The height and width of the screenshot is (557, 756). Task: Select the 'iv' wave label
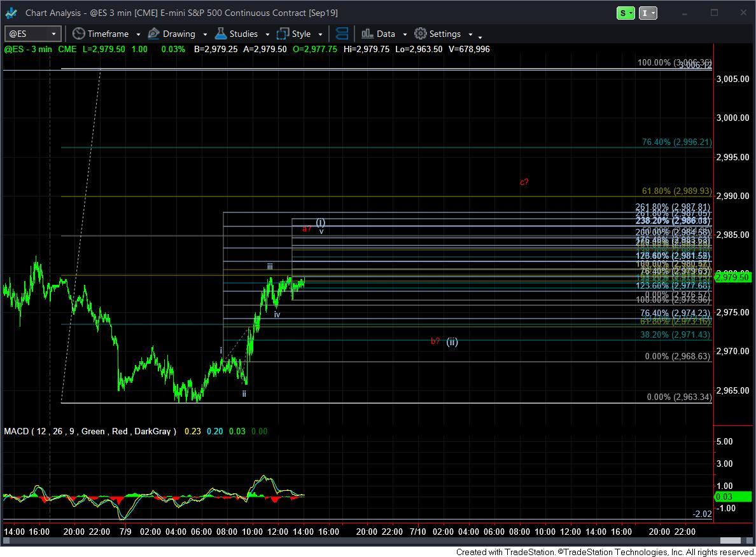(x=277, y=315)
